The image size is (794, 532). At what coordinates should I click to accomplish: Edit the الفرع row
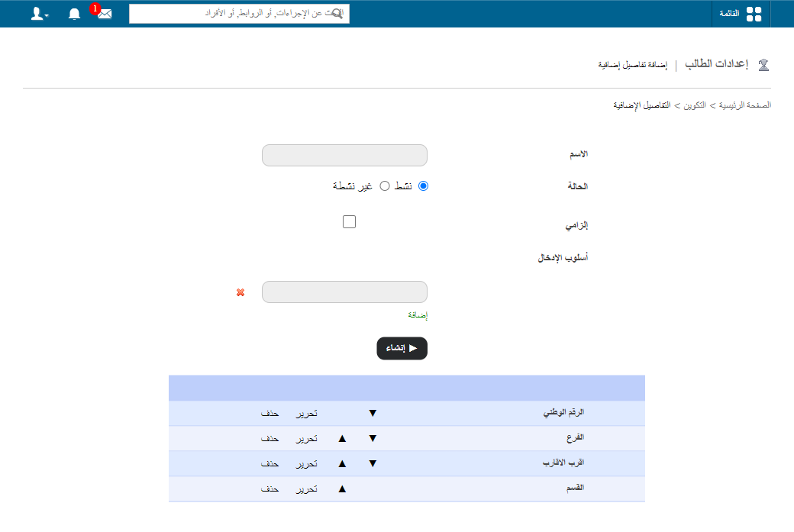point(307,438)
